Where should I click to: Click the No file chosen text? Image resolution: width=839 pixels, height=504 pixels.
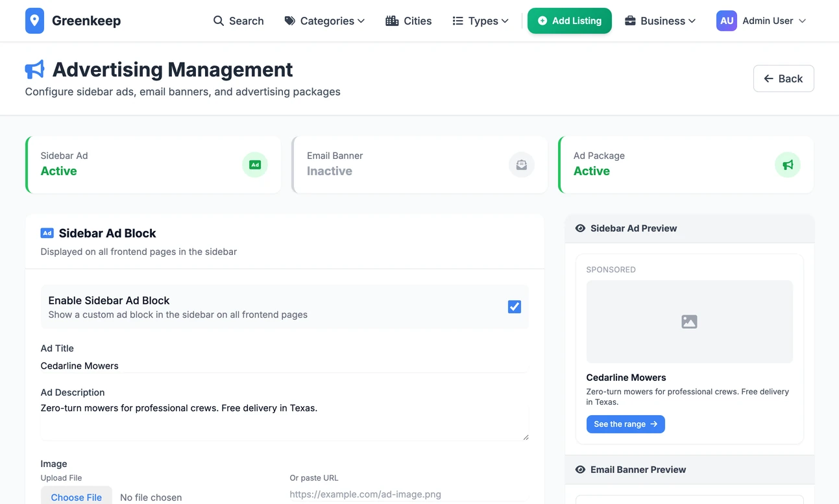pyautogui.click(x=151, y=498)
